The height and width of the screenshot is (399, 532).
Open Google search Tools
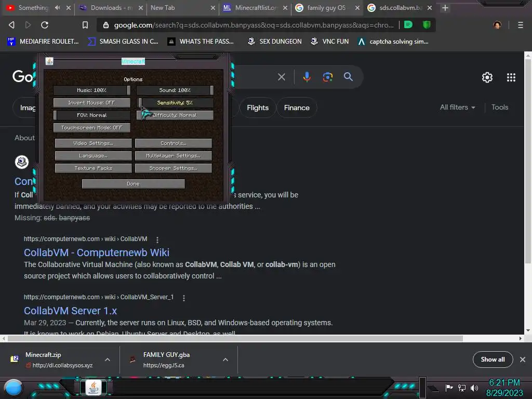pyautogui.click(x=500, y=107)
